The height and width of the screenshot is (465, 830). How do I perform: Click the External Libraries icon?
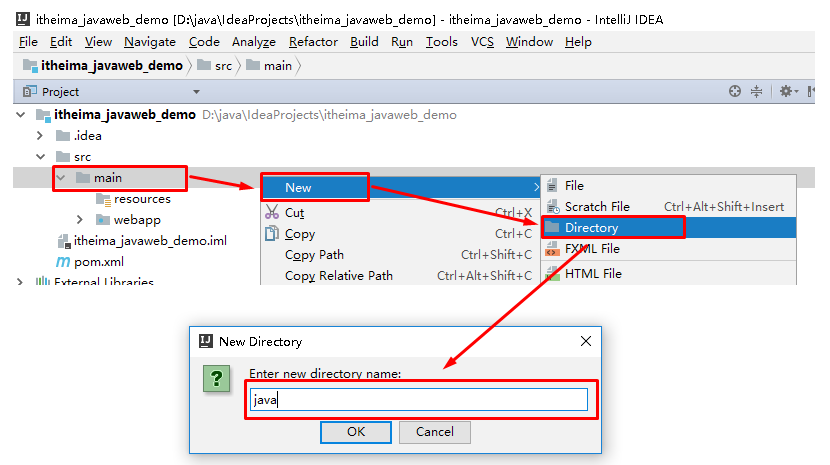(x=42, y=281)
